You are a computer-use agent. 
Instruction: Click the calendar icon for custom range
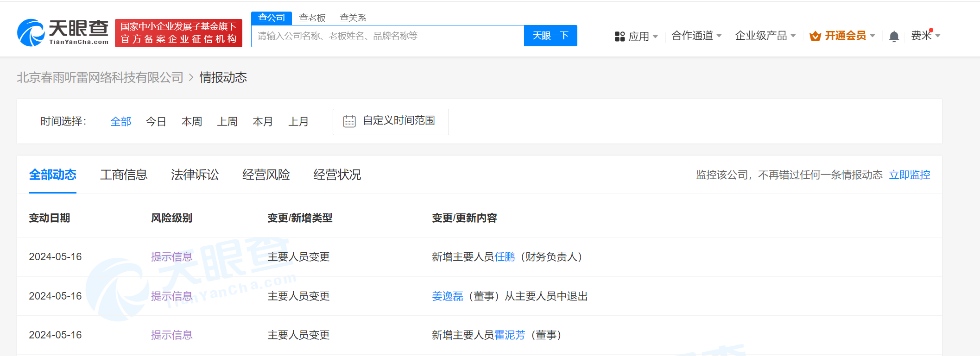tap(349, 121)
